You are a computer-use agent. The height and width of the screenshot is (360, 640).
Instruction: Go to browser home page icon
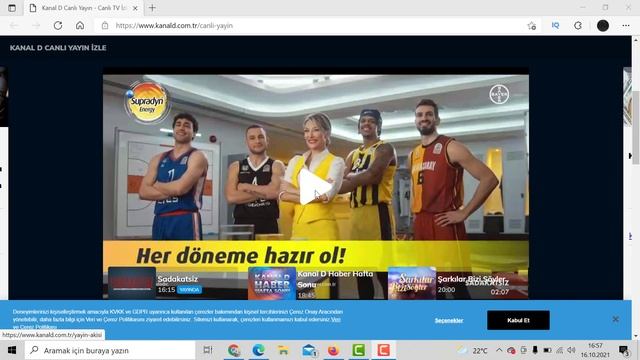80,25
